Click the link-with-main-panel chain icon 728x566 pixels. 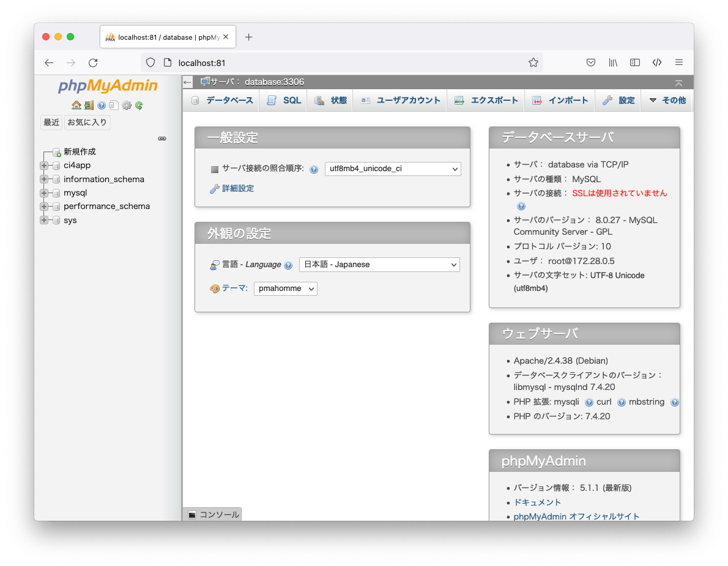pos(162,138)
